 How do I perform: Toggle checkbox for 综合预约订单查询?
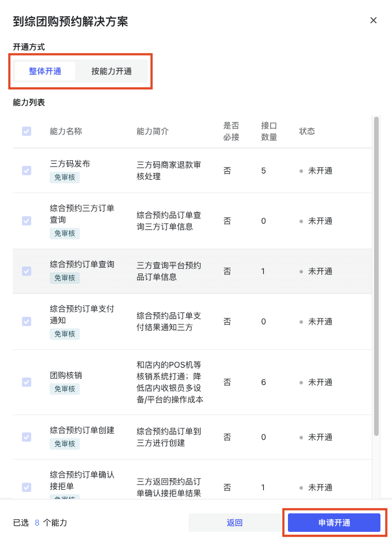pos(27,271)
